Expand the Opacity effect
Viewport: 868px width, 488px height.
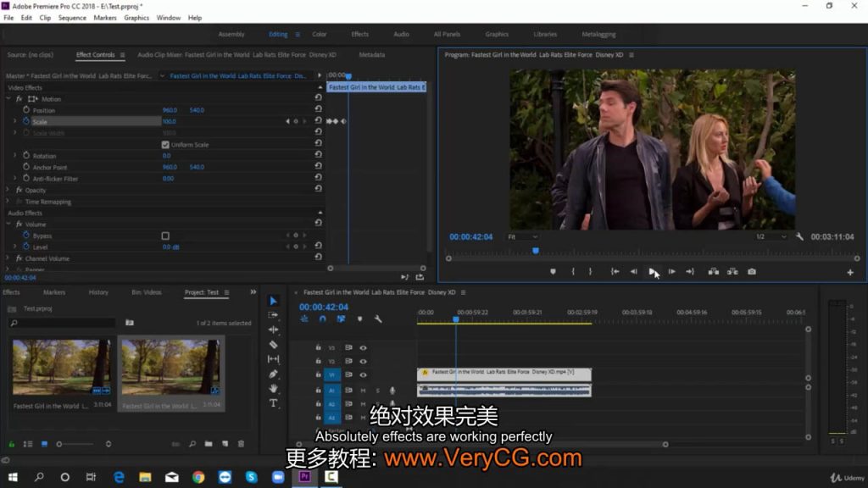pos(8,190)
